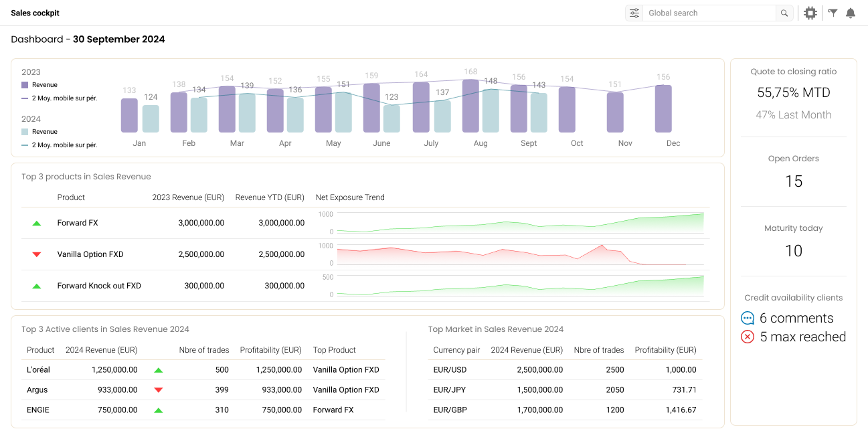Click the red max reached X icon
The image size is (868, 431).
pos(748,337)
